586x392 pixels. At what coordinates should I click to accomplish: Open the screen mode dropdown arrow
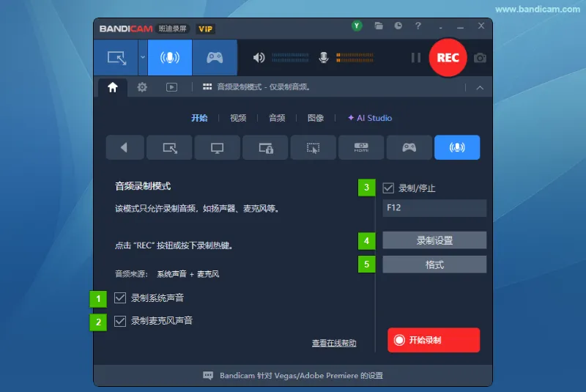tap(143, 58)
